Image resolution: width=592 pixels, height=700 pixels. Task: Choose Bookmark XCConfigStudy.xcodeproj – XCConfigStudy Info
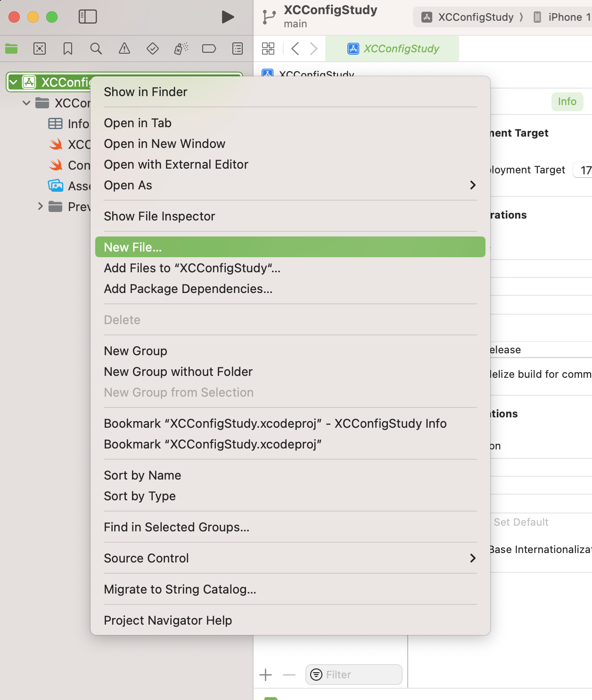[x=290, y=423]
